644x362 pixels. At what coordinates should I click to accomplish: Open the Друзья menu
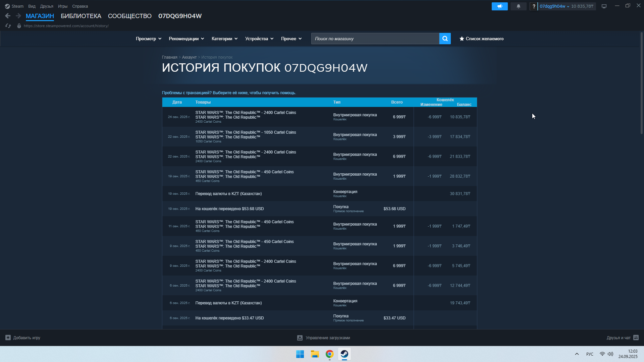[x=47, y=6]
